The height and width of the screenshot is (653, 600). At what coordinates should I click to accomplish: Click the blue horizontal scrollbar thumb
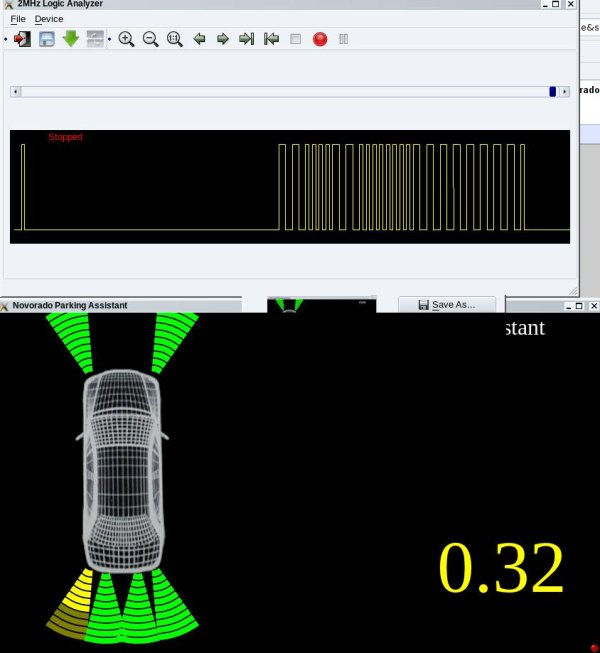point(552,91)
